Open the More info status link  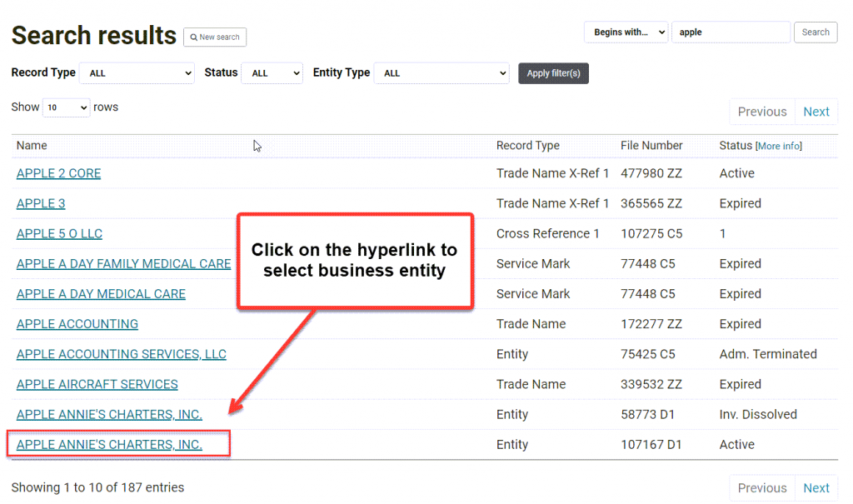[779, 146]
